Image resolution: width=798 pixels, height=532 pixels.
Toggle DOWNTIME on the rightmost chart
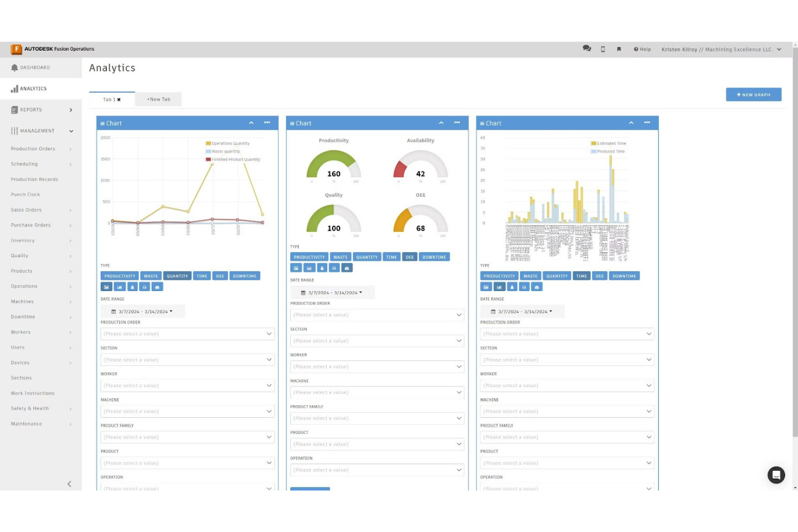pyautogui.click(x=624, y=275)
